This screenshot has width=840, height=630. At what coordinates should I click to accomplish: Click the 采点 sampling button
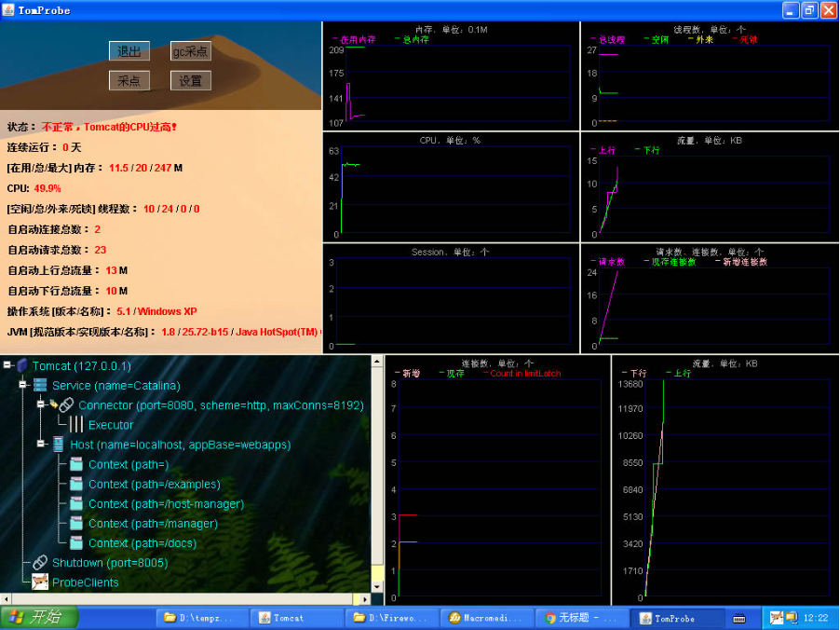pyautogui.click(x=129, y=80)
